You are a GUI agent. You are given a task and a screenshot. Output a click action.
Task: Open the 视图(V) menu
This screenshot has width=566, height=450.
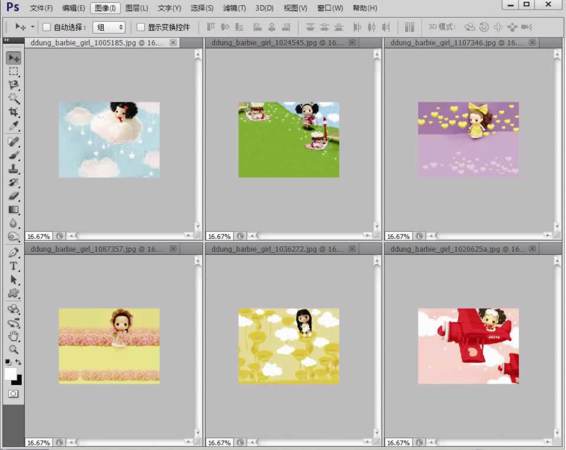(x=295, y=8)
